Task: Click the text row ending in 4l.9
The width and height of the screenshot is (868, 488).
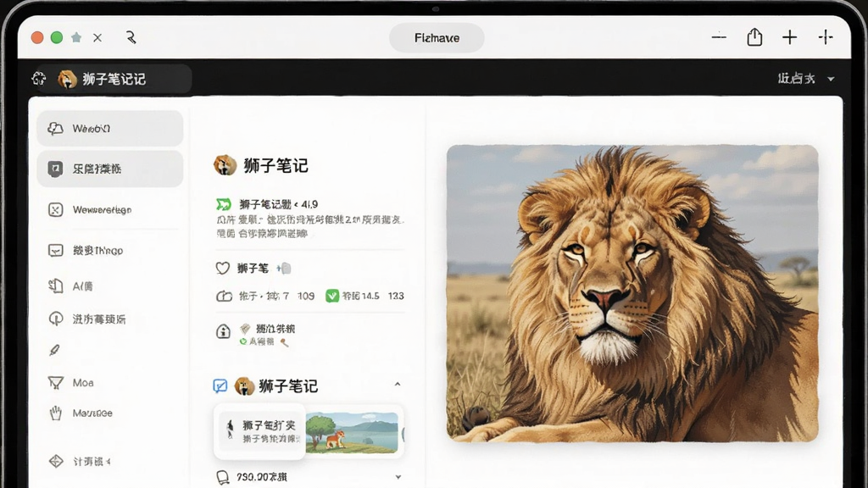Action: (278, 204)
